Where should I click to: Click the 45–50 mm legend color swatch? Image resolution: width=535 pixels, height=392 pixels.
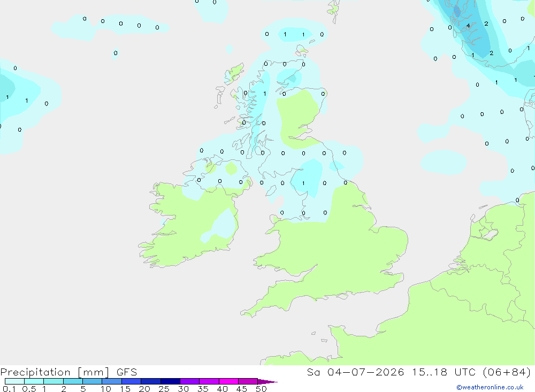pyautogui.click(x=248, y=381)
